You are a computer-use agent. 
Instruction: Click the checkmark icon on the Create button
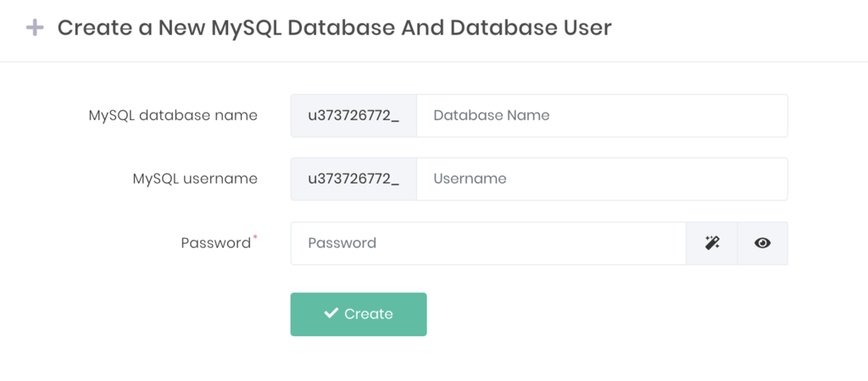pyautogui.click(x=331, y=313)
